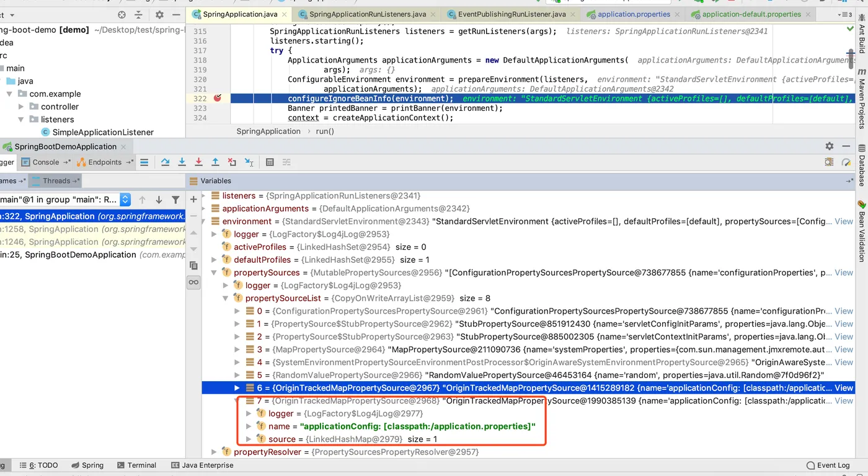Click the Step Out debugger icon
Viewport: 868px width, 476px height.
coord(215,162)
